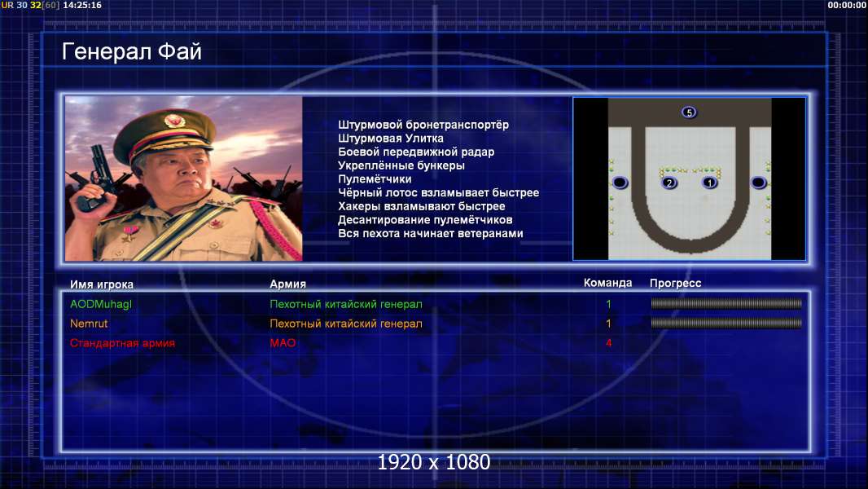The width and height of the screenshot is (868, 489).
Task: Click the 'UR 30 32[60]' FPS readout
Action: click(30, 5)
